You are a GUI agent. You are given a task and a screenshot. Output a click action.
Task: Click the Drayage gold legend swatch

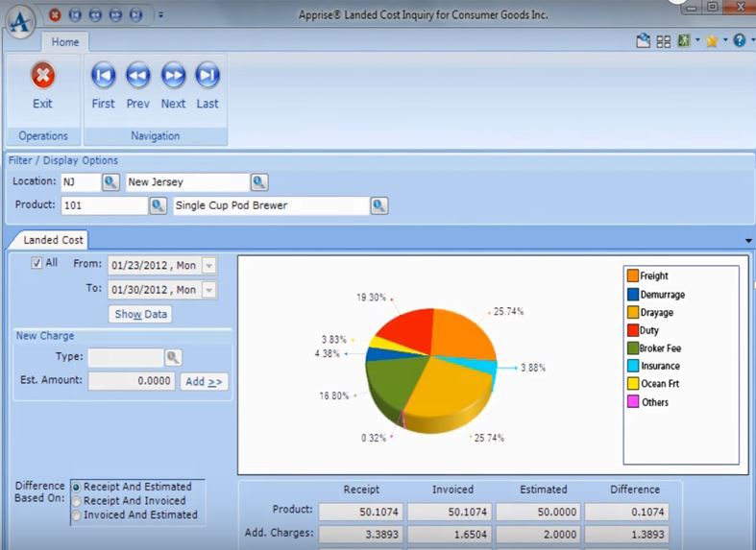click(633, 312)
